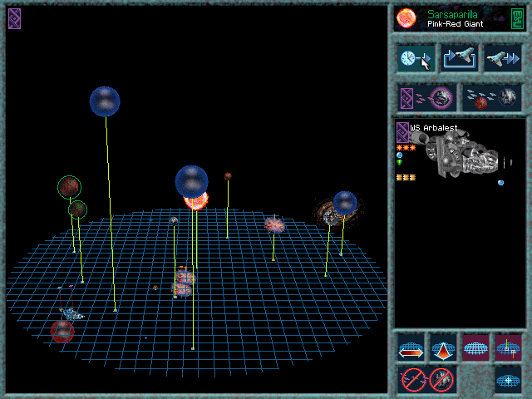Image resolution: width=532 pixels, height=399 pixels.
Task: Click the orange ship cluster at grid center
Action: (x=184, y=283)
